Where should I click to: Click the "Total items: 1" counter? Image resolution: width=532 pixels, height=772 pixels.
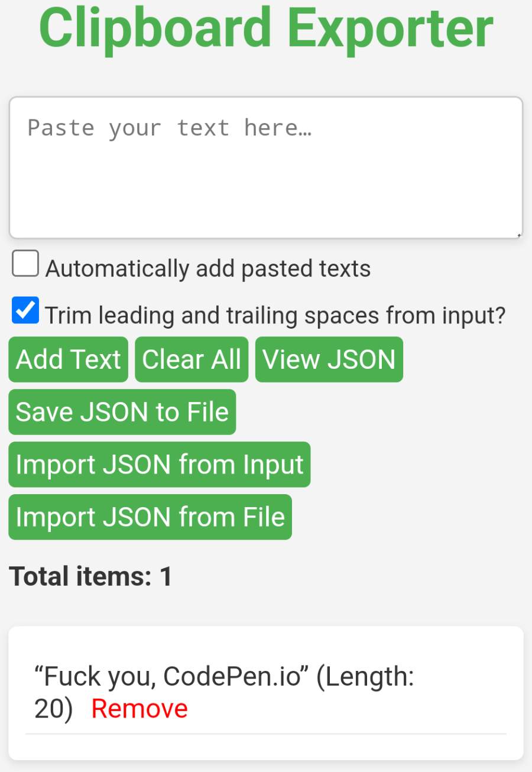(x=90, y=576)
